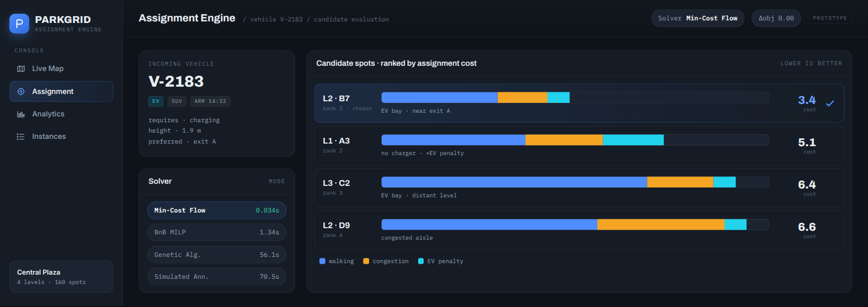Click the Assignment target icon
This screenshot has width=868, height=307.
click(21, 91)
